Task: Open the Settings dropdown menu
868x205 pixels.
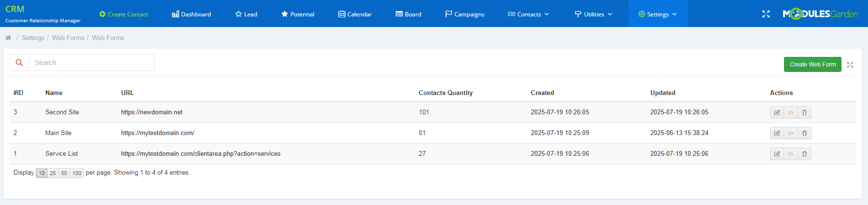Action: tap(658, 14)
